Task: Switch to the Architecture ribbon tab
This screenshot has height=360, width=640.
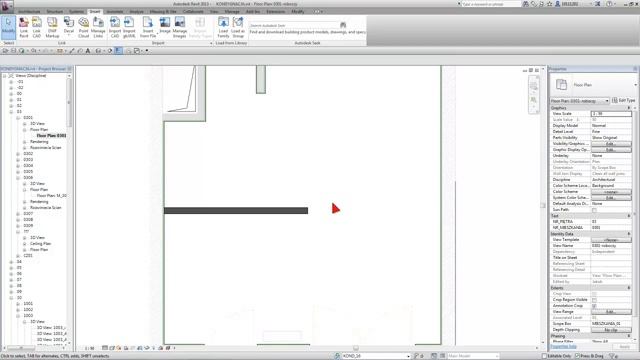Action: tap(29, 12)
